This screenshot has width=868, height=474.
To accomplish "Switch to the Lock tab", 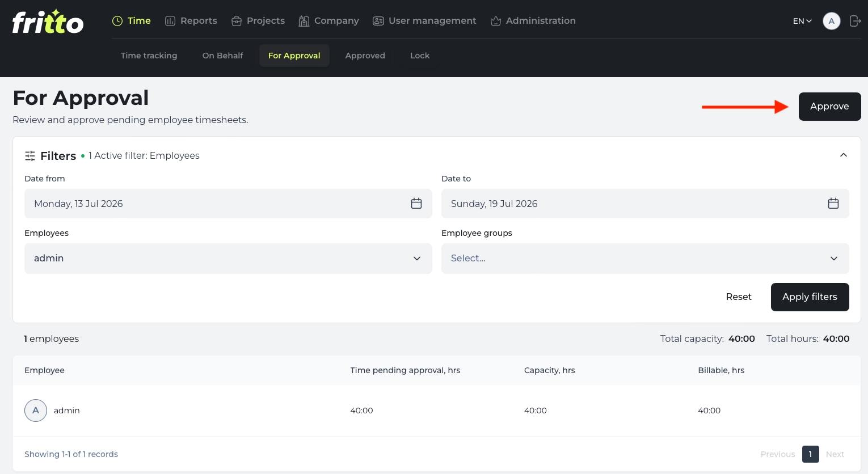I will click(x=420, y=56).
